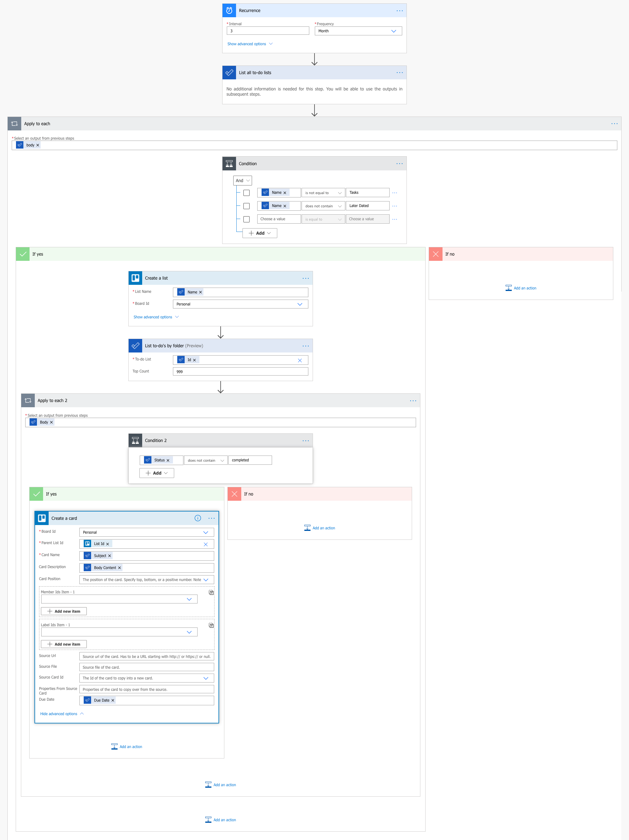Open the Recurrence step ellipsis menu
This screenshot has width=629, height=840.
pos(399,11)
